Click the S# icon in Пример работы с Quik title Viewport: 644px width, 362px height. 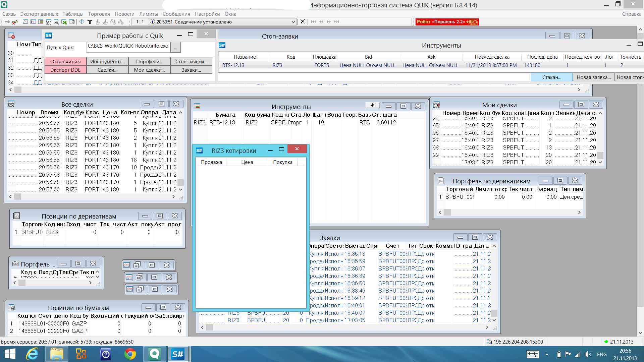pyautogui.click(x=49, y=36)
